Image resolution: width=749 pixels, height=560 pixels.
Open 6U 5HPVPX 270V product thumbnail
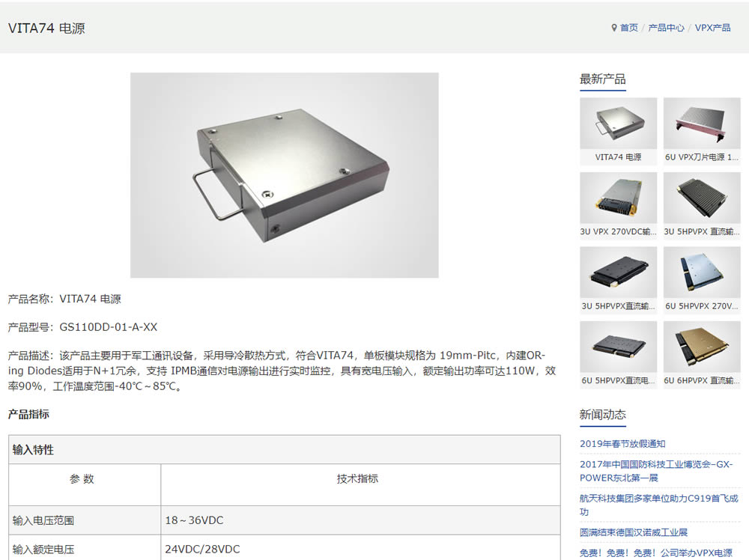click(x=702, y=272)
